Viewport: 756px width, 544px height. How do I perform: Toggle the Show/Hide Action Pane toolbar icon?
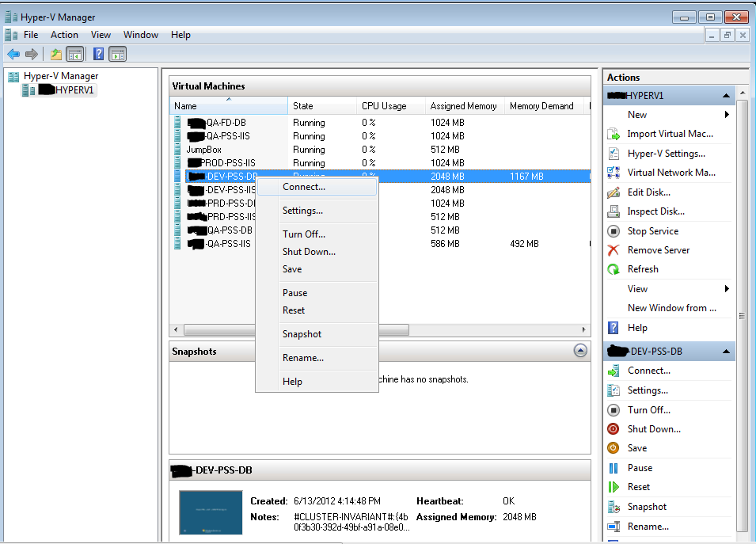118,54
